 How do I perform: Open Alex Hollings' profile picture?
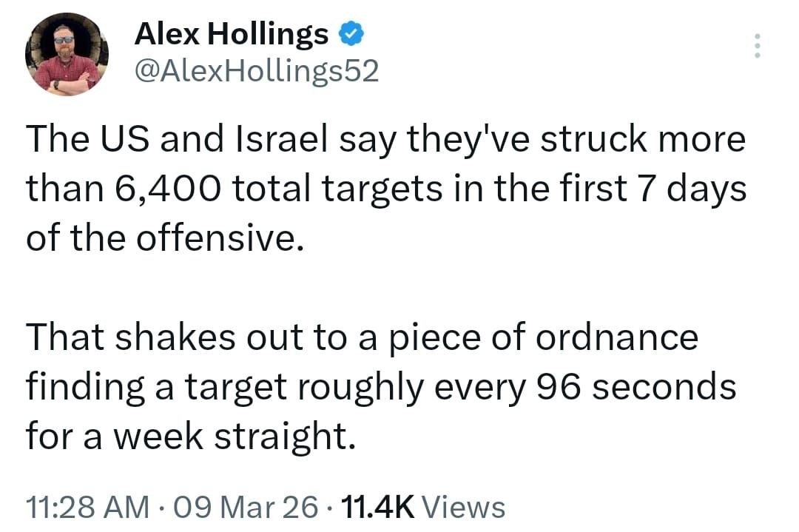[x=67, y=54]
